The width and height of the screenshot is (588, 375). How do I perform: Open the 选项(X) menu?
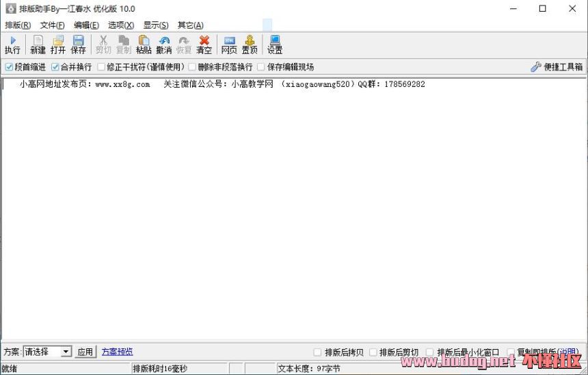[121, 25]
